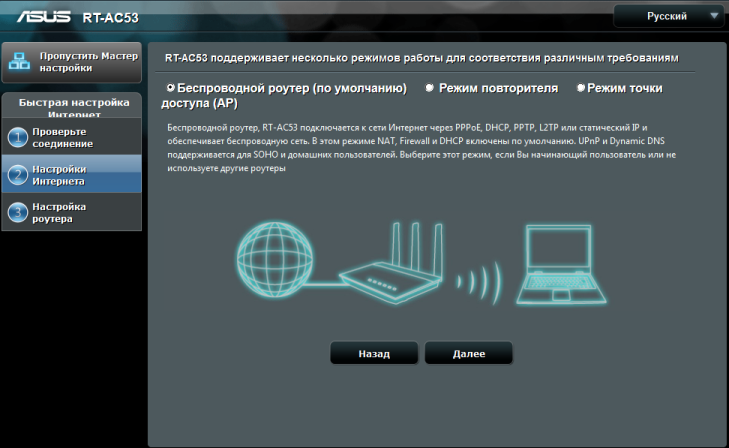Open the Настройка роутера step

[72, 212]
